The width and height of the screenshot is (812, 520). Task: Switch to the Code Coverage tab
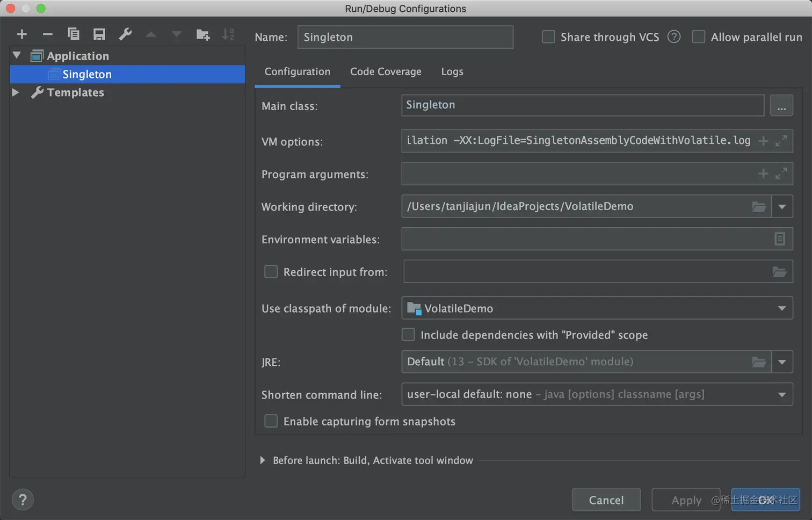click(x=385, y=71)
